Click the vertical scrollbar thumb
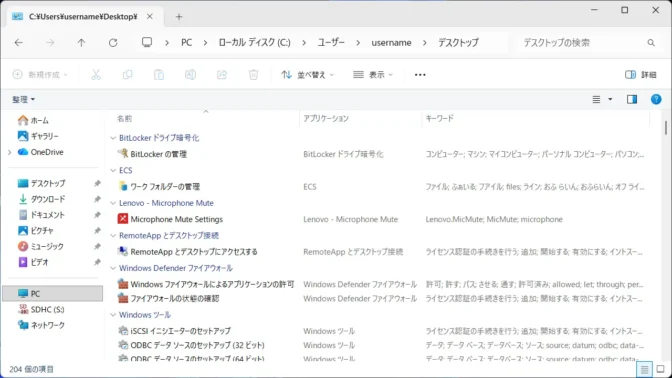 [x=666, y=127]
